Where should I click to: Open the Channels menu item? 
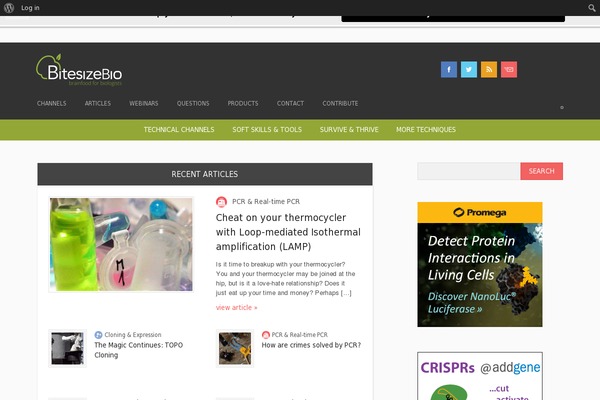(52, 103)
